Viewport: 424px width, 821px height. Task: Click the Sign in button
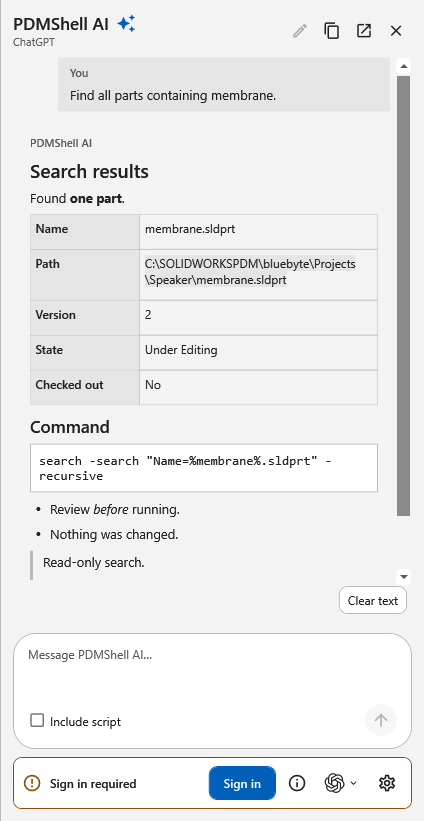242,783
